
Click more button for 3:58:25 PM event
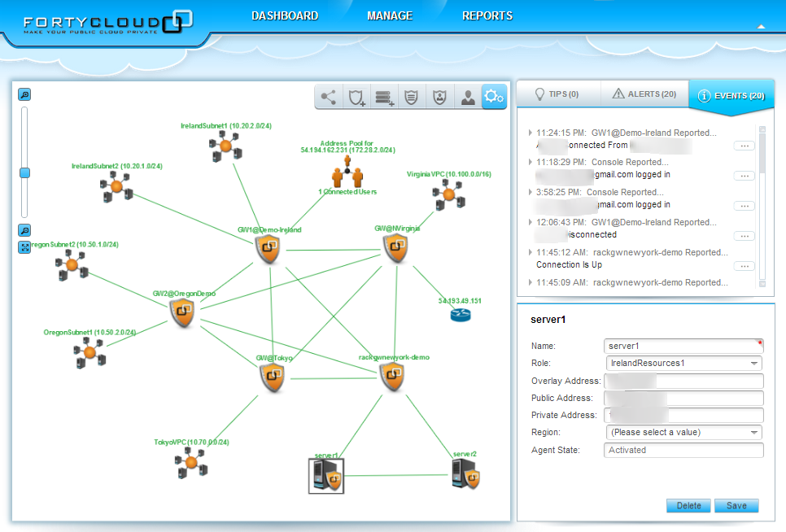point(745,206)
